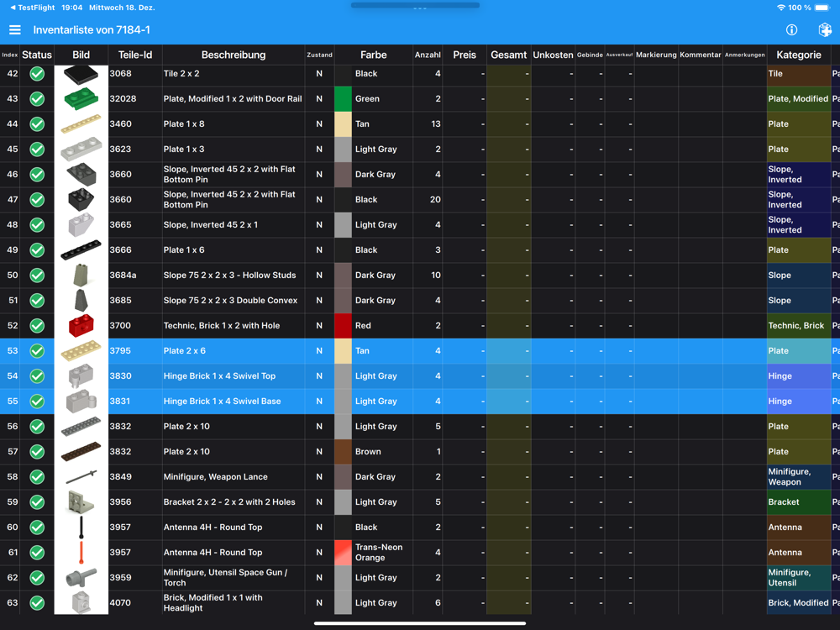
Task: Click Trans-Neon Orange color swatch
Action: pyautogui.click(x=343, y=553)
